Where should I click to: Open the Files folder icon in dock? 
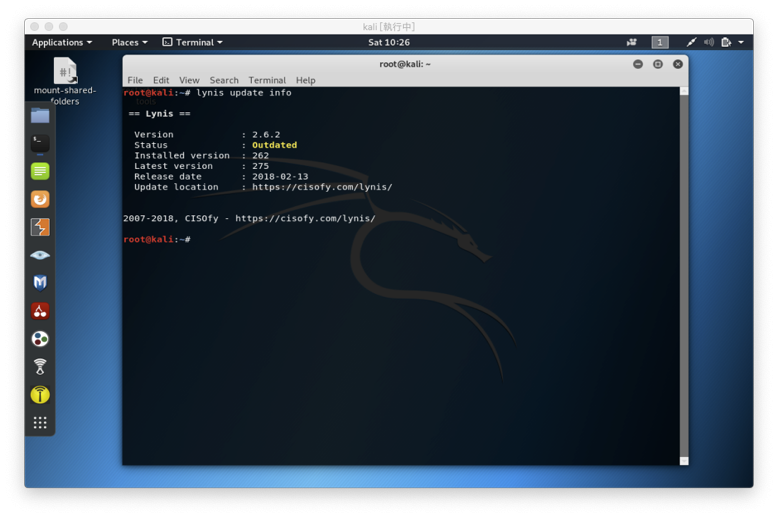tap(40, 116)
